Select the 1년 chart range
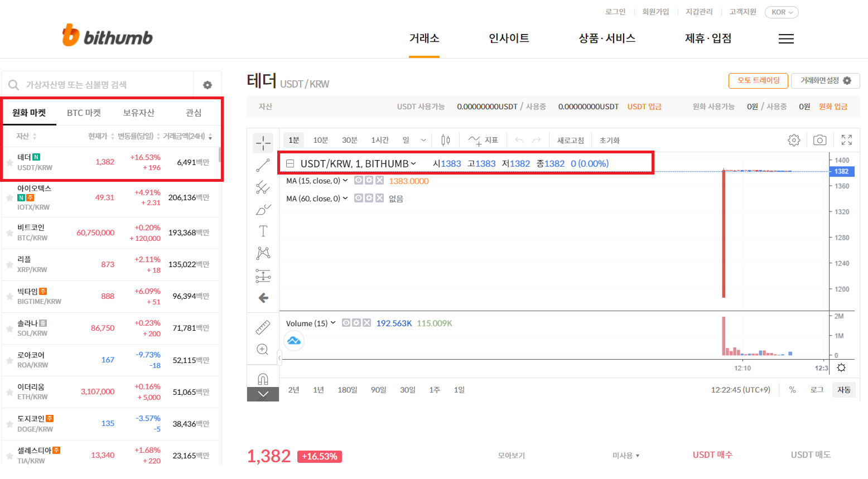This screenshot has height=479, width=868. (319, 390)
